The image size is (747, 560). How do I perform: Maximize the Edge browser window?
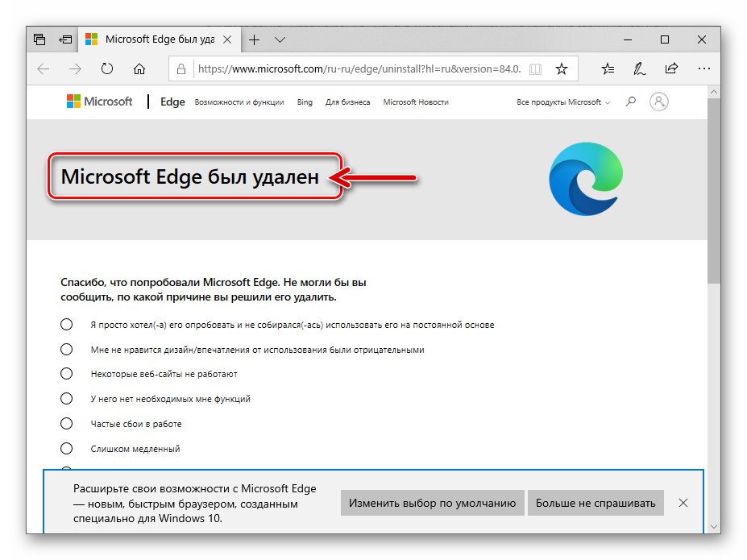click(x=665, y=39)
